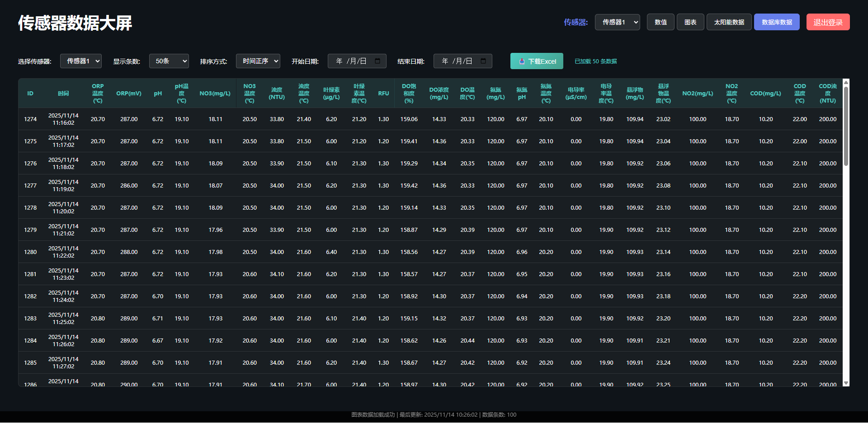Click the scrollbar up arrow of table
This screenshot has width=868, height=423.
(x=846, y=82)
